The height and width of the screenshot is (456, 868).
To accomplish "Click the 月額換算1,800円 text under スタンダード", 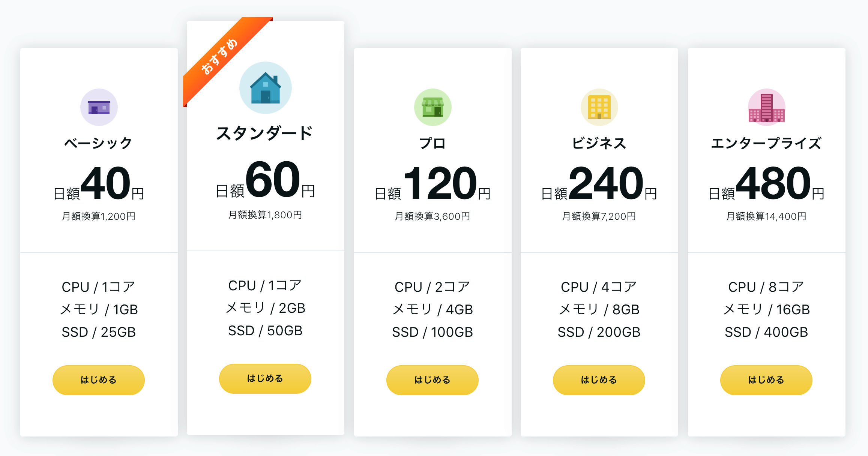I will point(265,214).
